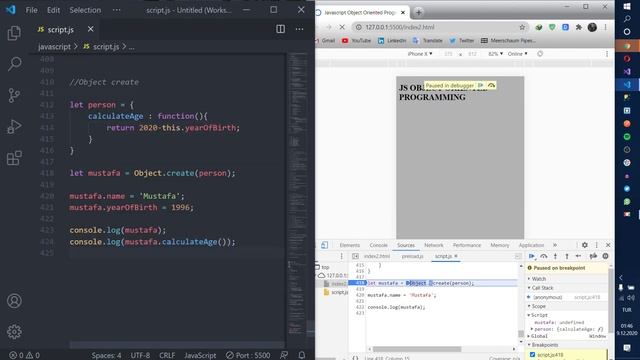Toggle pause on exceptions in DevTools
This screenshot has width=640, height=360.
tap(605, 256)
